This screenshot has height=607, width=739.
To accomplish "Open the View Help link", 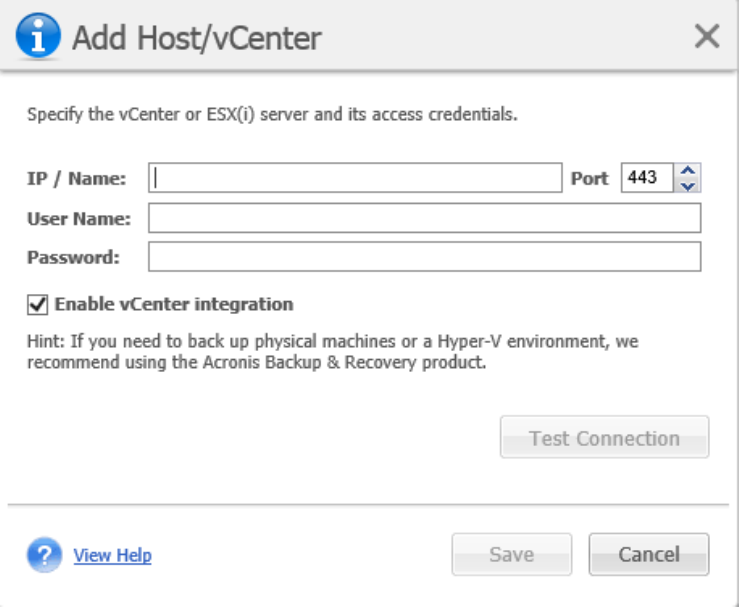I will click(113, 555).
